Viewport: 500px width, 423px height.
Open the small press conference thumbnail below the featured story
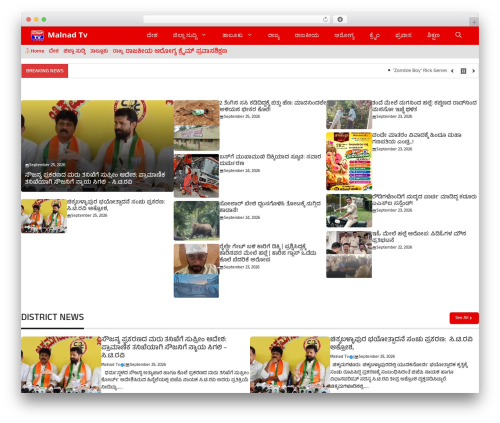click(44, 216)
